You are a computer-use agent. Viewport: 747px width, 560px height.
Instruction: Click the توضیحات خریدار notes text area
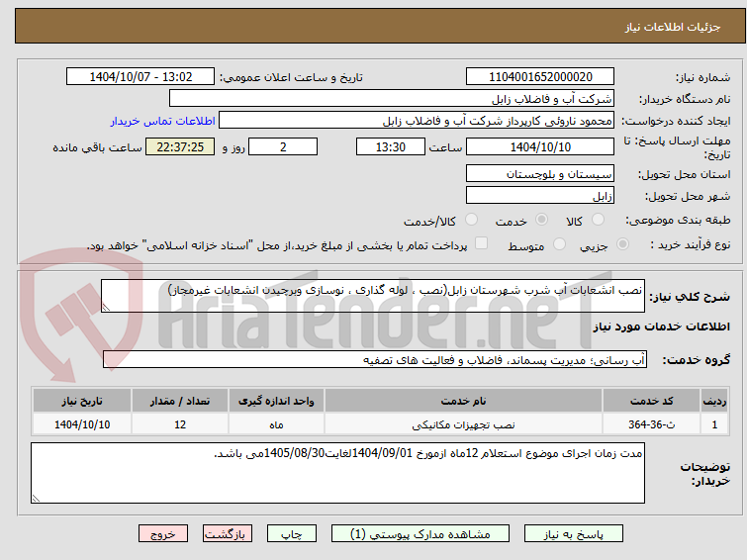point(337,473)
